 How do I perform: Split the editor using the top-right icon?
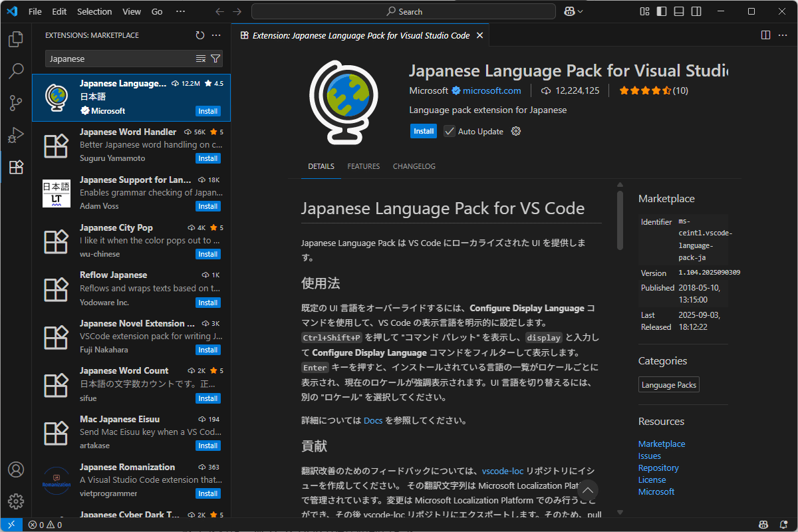[765, 35]
